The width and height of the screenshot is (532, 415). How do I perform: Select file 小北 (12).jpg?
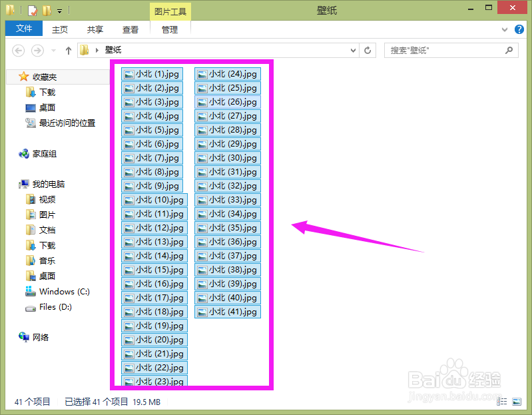tap(154, 228)
